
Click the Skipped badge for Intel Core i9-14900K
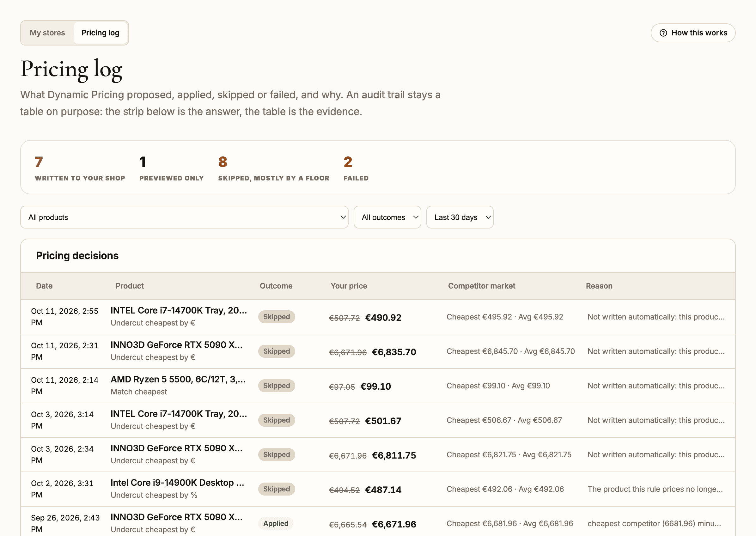(277, 489)
